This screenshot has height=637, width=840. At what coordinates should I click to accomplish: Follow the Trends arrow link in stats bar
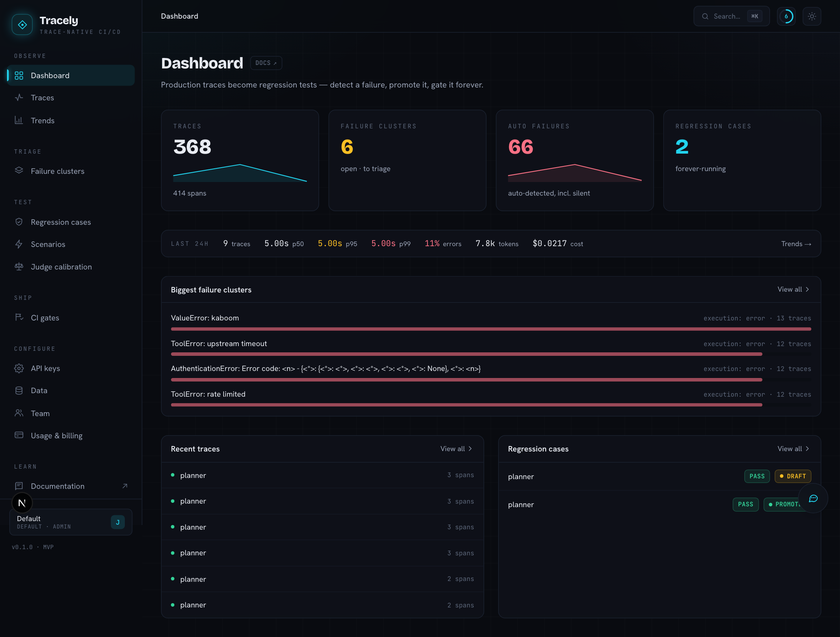(x=796, y=244)
